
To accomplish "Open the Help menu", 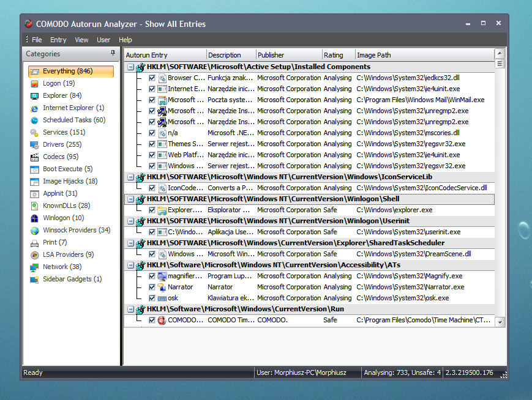I will point(126,40).
